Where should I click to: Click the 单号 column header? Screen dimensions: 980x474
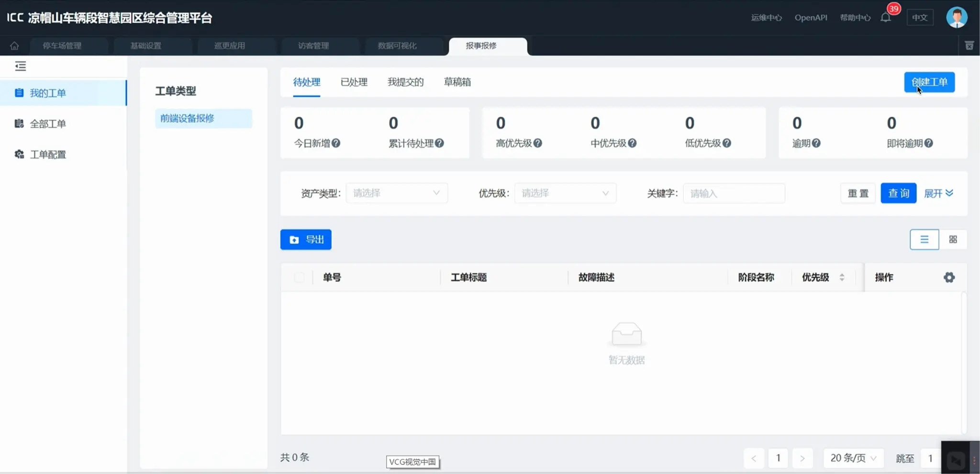pyautogui.click(x=332, y=277)
